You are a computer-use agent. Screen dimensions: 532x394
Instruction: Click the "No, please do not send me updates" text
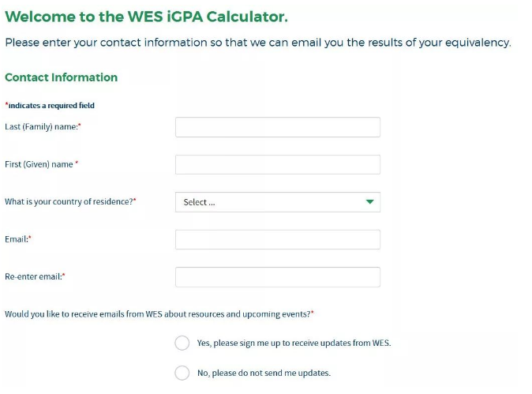[264, 373]
